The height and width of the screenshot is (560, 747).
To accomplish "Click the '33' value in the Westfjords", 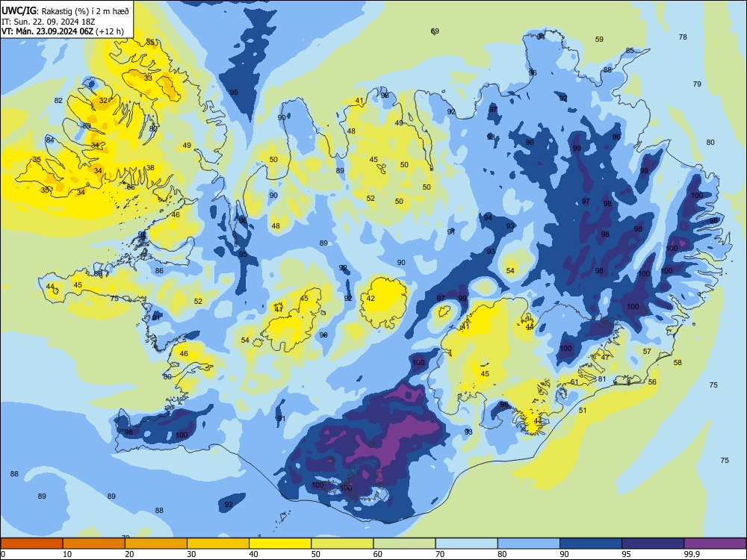I will [x=148, y=78].
